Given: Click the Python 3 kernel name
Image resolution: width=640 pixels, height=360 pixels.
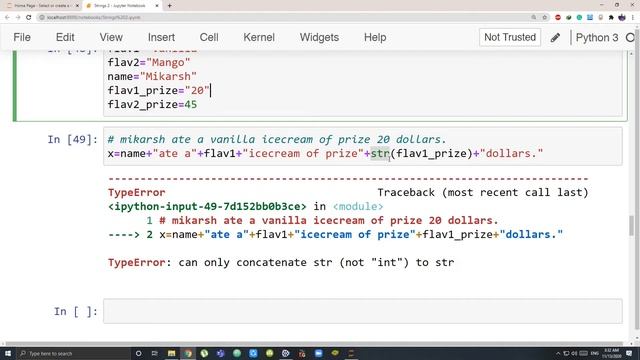Looking at the screenshot, I should 597,38.
